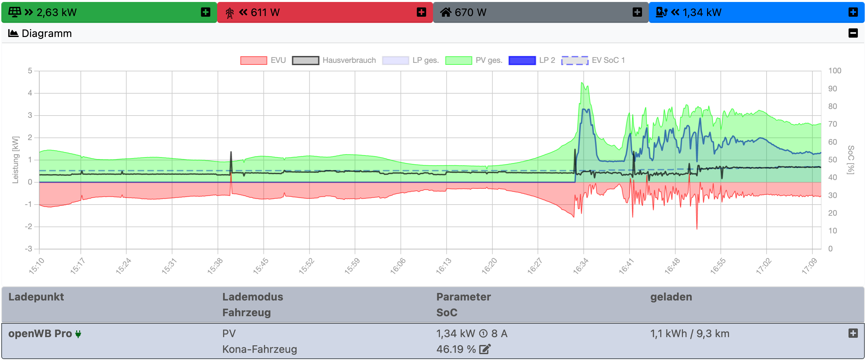
Task: Click the PV Lademodus entry
Action: click(229, 334)
